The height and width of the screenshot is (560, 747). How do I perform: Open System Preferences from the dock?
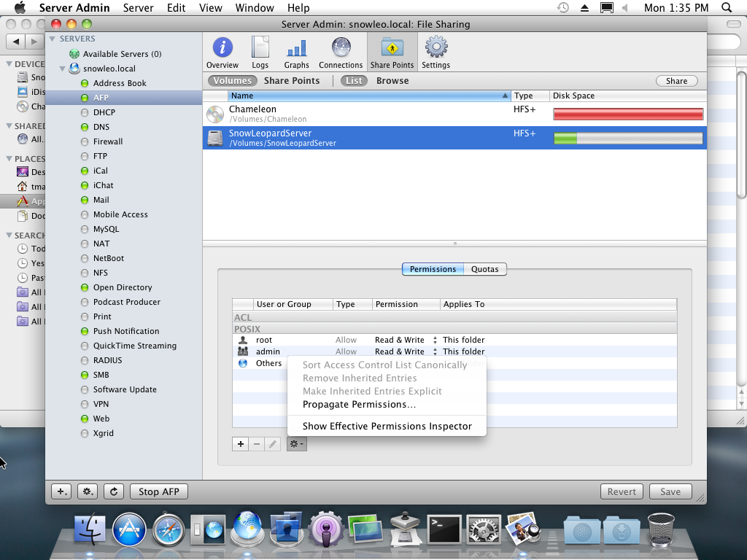pyautogui.click(x=483, y=529)
